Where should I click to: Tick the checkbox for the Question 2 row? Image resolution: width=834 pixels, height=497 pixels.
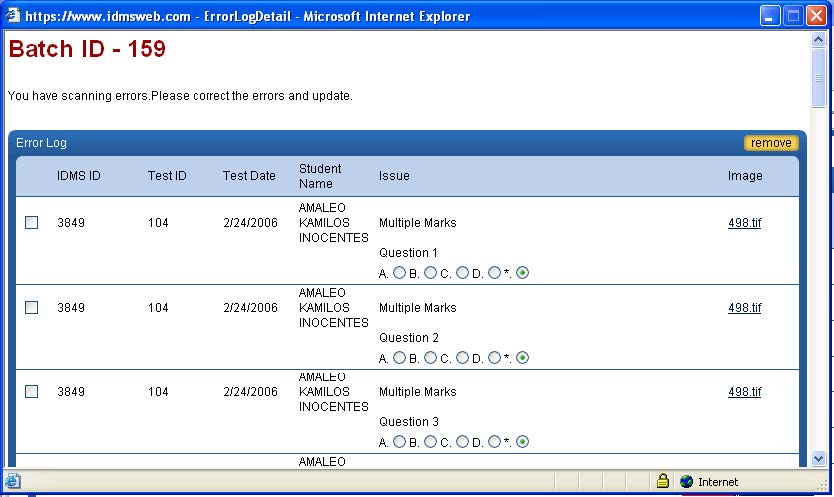pos(31,308)
